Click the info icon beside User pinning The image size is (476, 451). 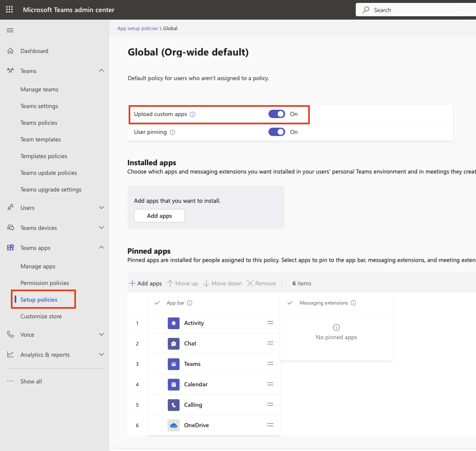tap(172, 132)
